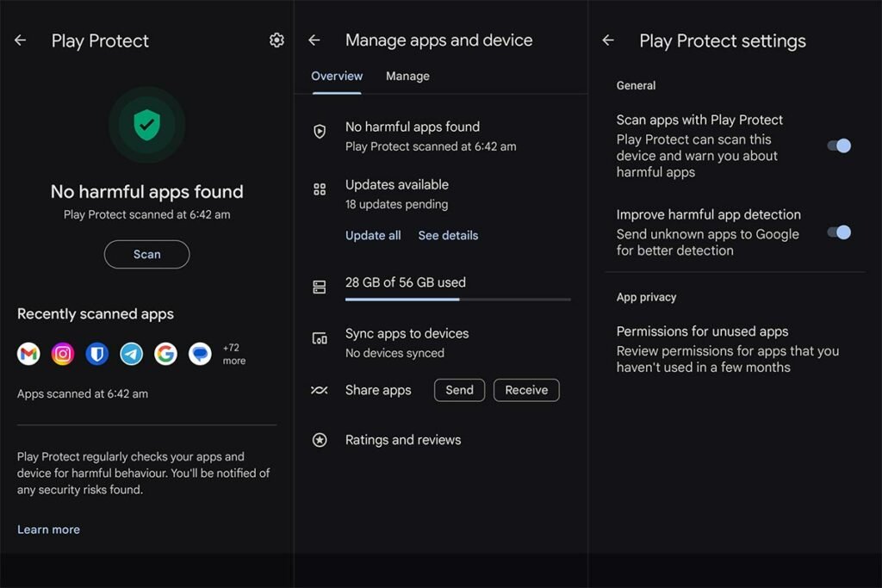Go back from the Play Protect screen
This screenshot has height=588, width=882.
coord(21,40)
